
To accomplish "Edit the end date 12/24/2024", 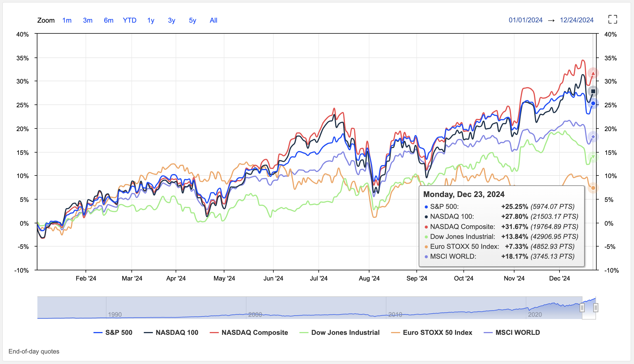I will coord(576,20).
